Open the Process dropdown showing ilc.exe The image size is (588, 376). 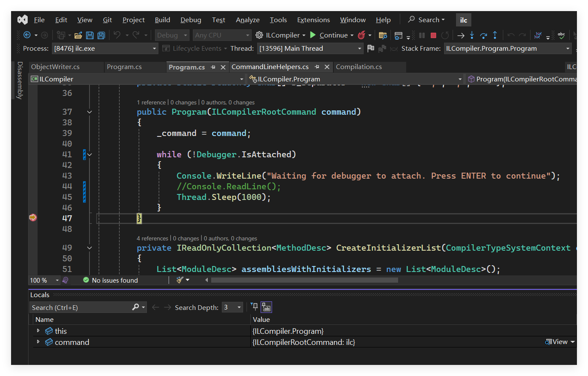pos(105,49)
